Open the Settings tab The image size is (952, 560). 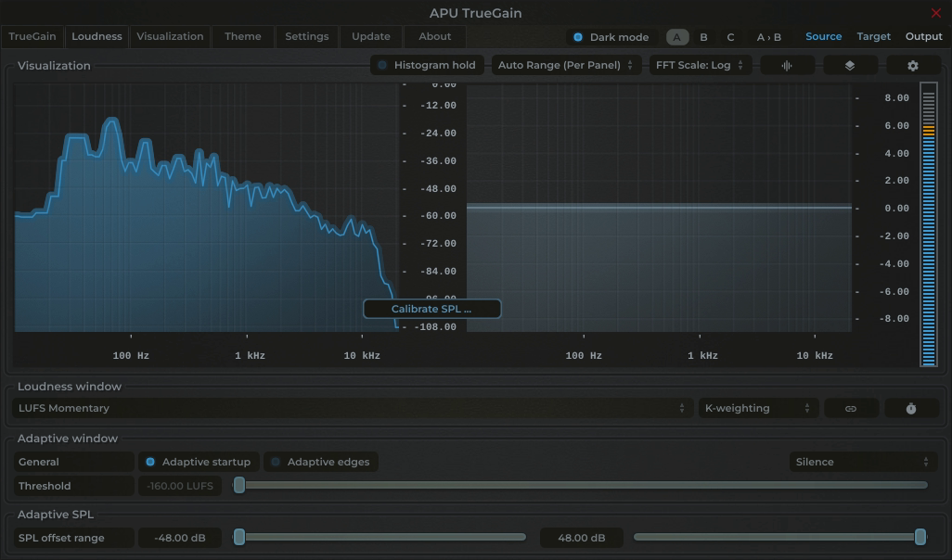pyautogui.click(x=306, y=37)
